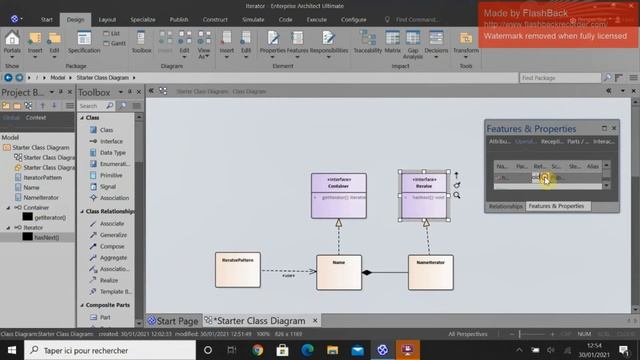Collapse the Iterator tree node
Image resolution: width=640 pixels, height=360 pixels.
(8, 228)
